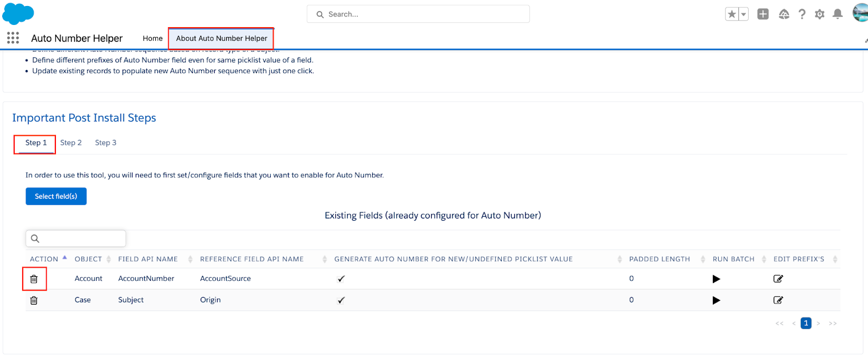Open the App Launcher grid

pyautogui.click(x=13, y=38)
